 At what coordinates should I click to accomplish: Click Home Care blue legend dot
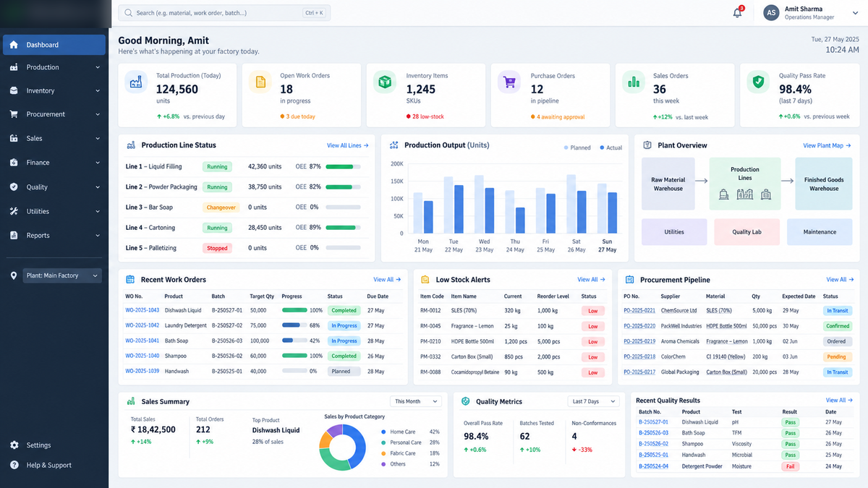click(383, 432)
